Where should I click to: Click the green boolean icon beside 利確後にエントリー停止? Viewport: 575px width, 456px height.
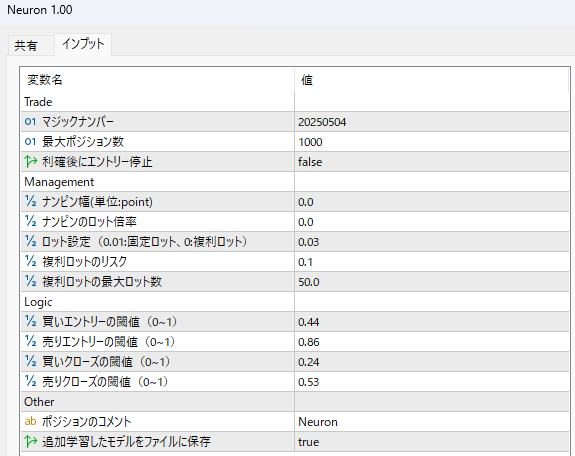31,161
